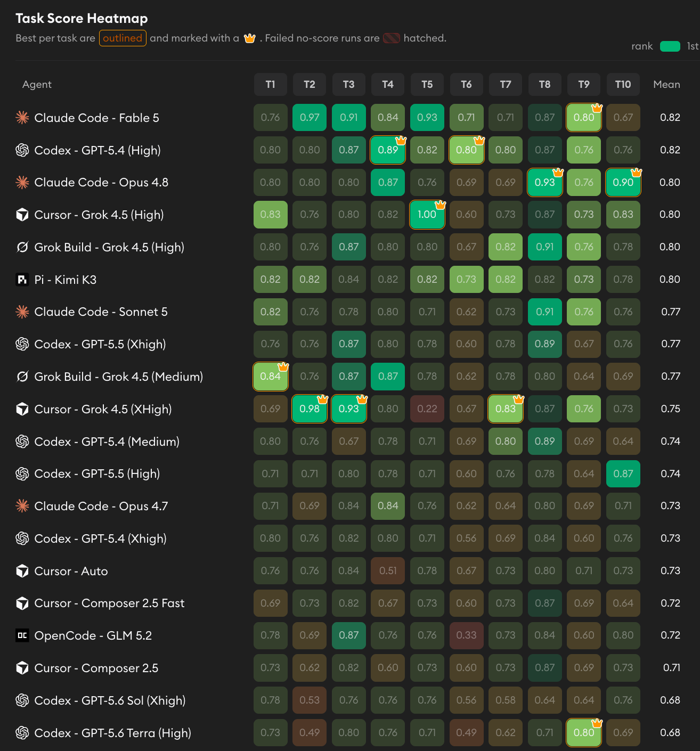The image size is (700, 751).
Task: Click the Claude Code - Fable 5 agent icon
Action: coord(22,118)
